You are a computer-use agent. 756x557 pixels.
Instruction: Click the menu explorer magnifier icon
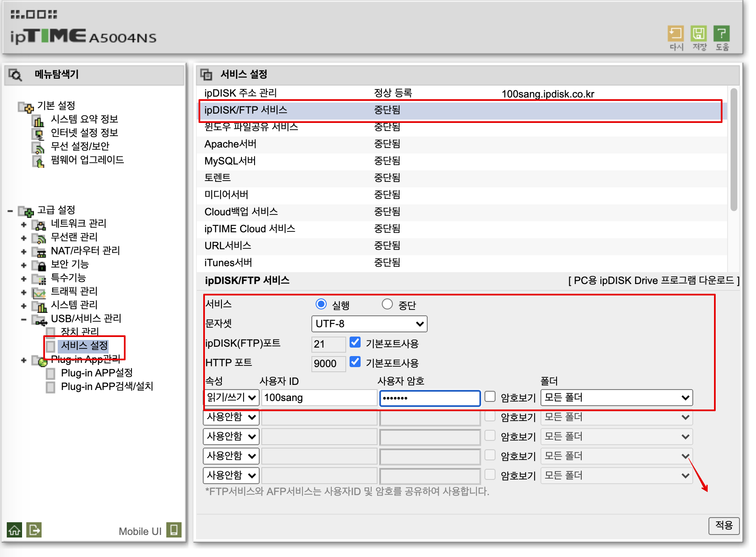(16, 75)
